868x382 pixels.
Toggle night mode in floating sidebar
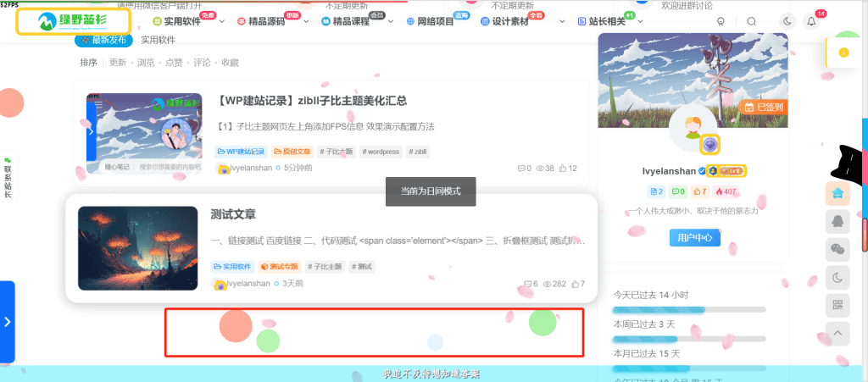(837, 276)
